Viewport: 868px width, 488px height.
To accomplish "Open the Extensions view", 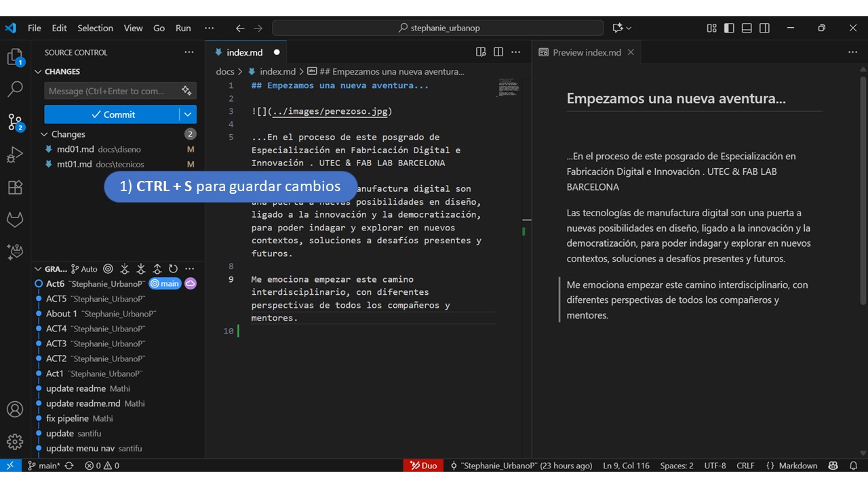I will (x=15, y=187).
